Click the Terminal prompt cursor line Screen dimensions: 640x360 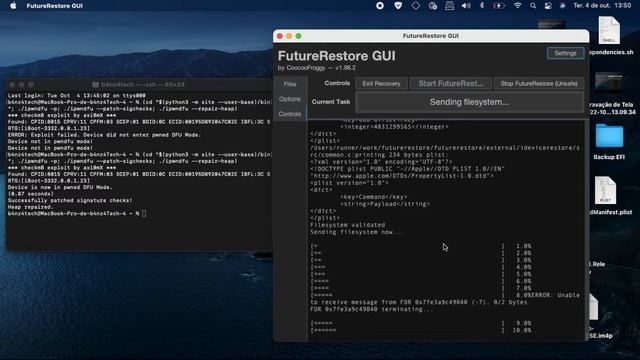point(77,213)
